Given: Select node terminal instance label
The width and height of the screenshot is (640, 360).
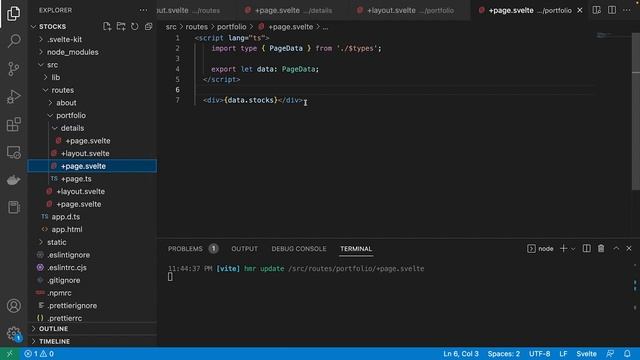Looking at the screenshot, I should [545, 249].
